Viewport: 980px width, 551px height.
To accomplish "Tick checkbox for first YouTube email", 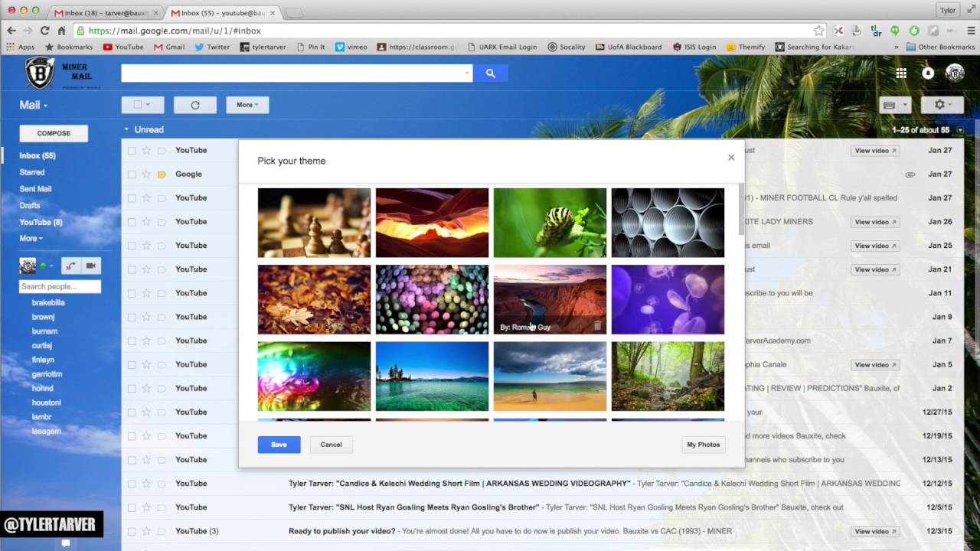I will (x=132, y=150).
